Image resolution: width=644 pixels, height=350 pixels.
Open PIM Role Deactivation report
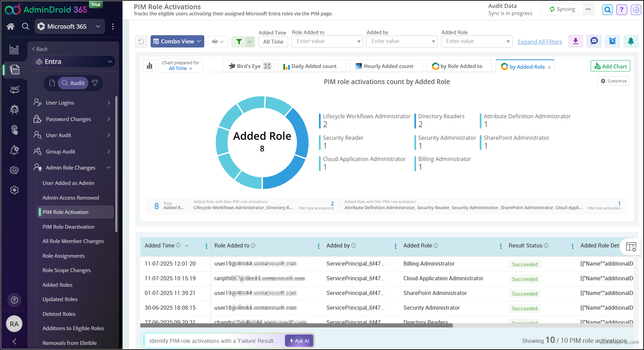click(68, 227)
